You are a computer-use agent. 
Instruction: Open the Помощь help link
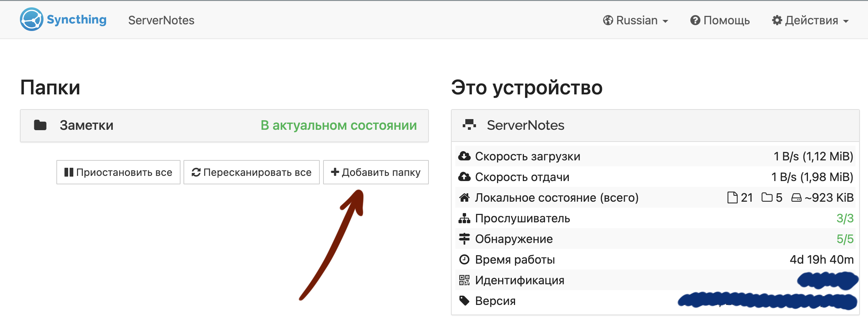pyautogui.click(x=720, y=20)
